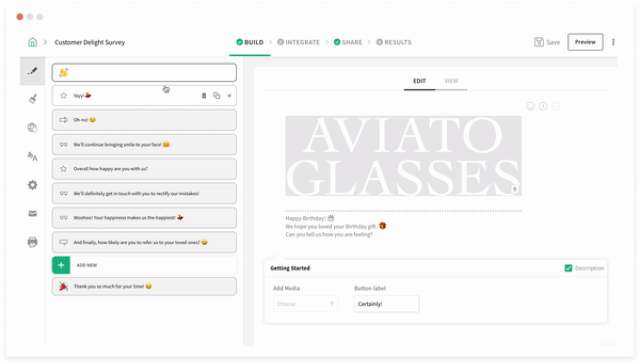640x364 pixels.
Task: Uncheck the Description checkbox
Action: (x=568, y=268)
